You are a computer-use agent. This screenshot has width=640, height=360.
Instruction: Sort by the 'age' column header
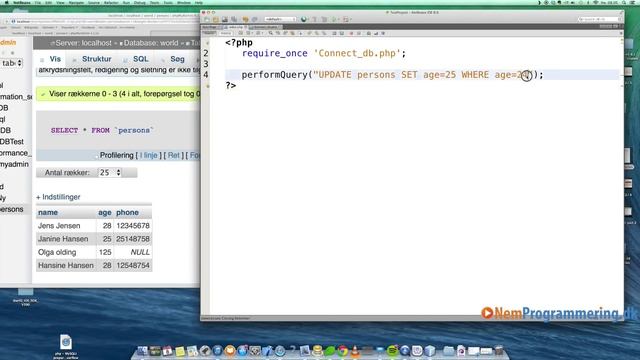point(104,212)
